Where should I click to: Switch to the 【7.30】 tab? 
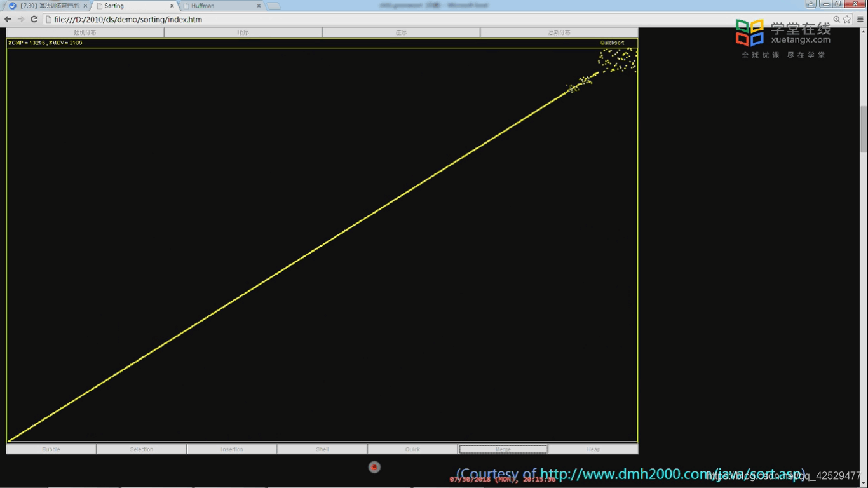pyautogui.click(x=47, y=6)
